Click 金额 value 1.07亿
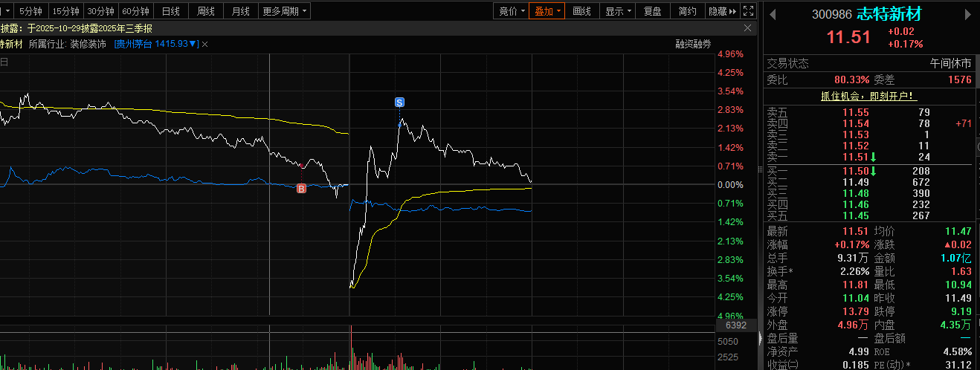 (x=955, y=258)
